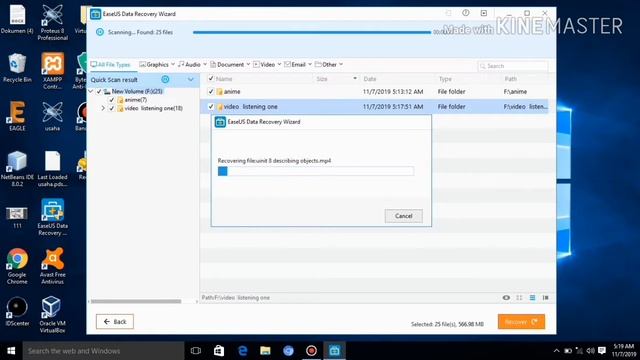Select the All File Types tab
Image resolution: width=640 pixels, height=360 pixels.
coord(111,64)
